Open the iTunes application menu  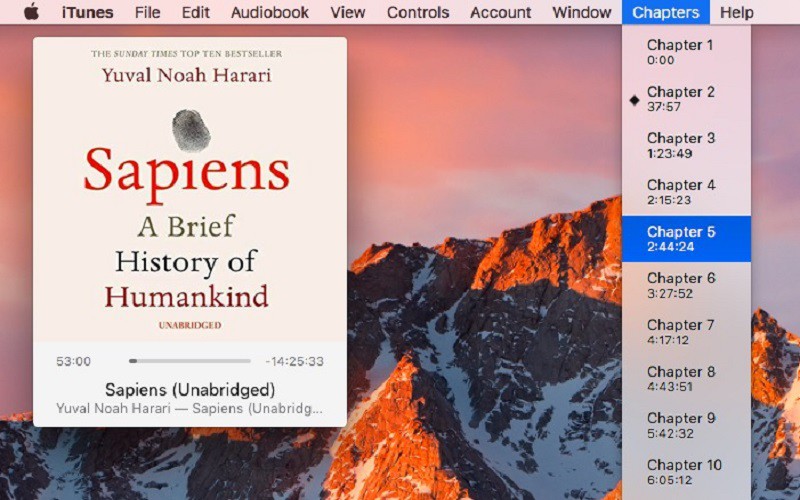pyautogui.click(x=87, y=12)
